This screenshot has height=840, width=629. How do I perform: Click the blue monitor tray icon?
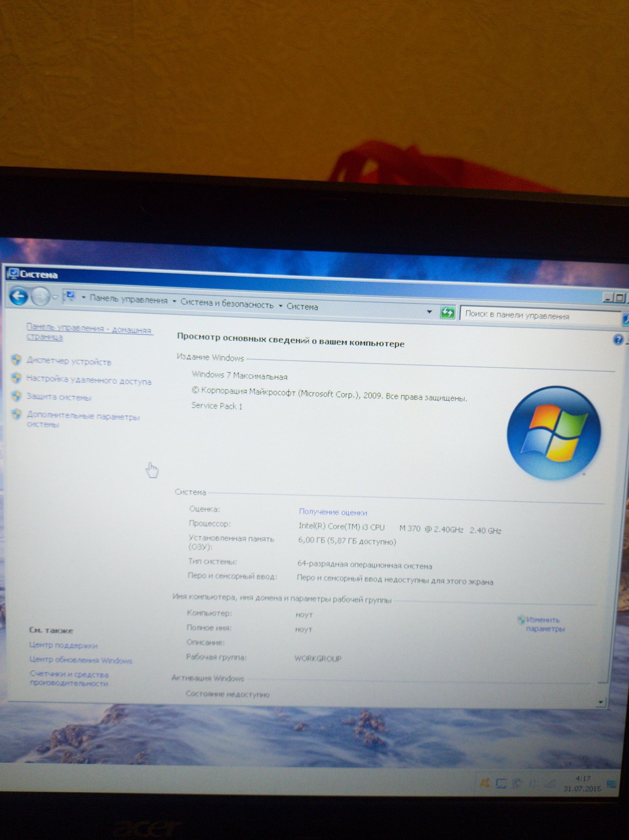click(501, 784)
